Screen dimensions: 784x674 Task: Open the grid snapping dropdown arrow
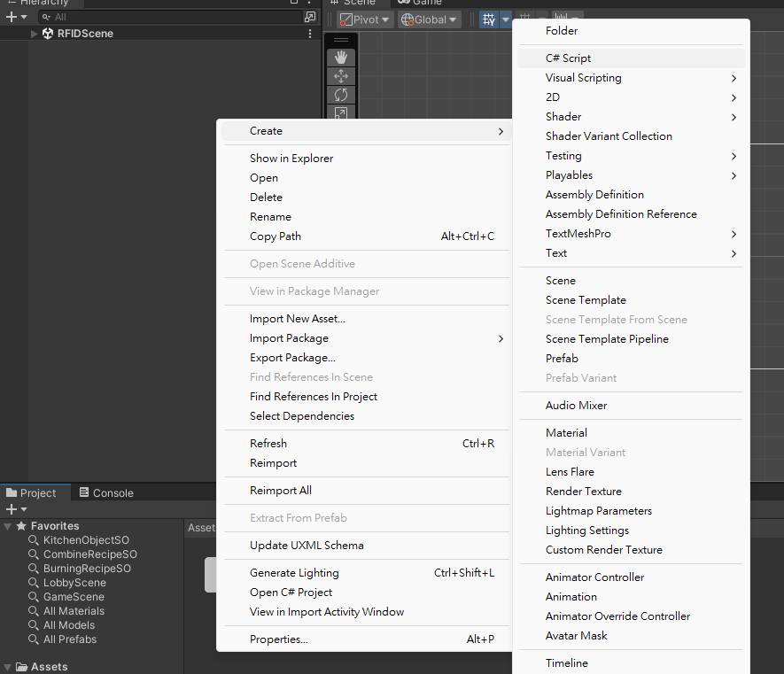pos(506,19)
